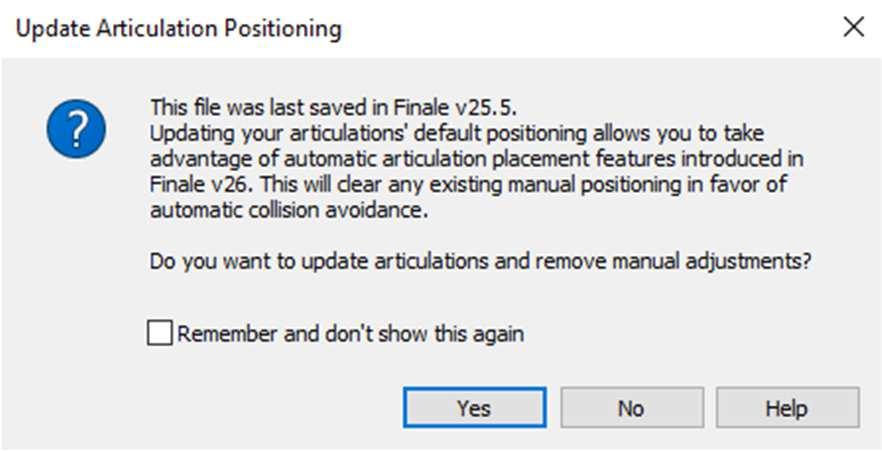Click the white question mark inside the blue circle
This screenshot has width=882, height=451.
76,129
